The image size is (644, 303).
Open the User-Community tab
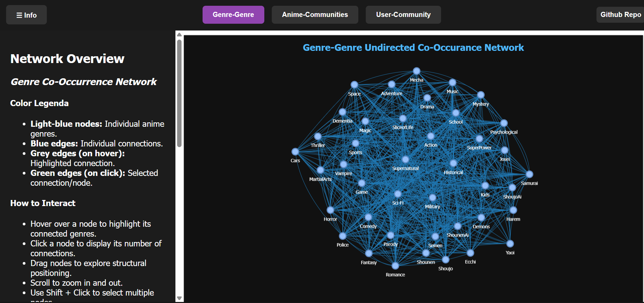point(403,15)
